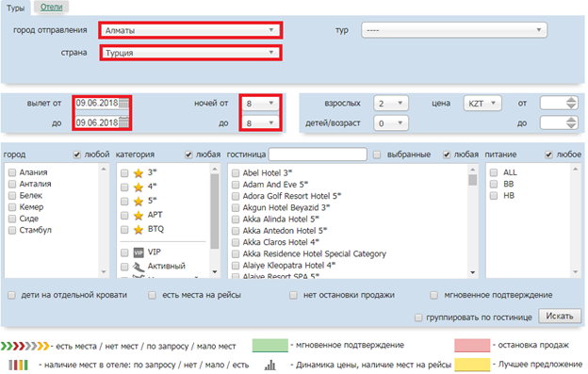The width and height of the screenshot is (588, 374).
Task: Click the yellow Лучшее предложение swatch
Action: (x=472, y=365)
